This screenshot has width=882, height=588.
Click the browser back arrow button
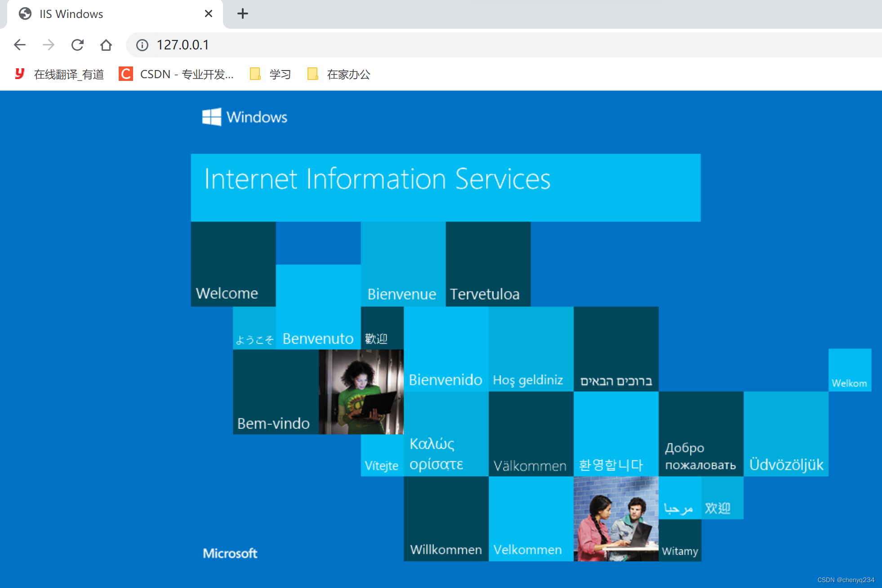[x=20, y=45]
